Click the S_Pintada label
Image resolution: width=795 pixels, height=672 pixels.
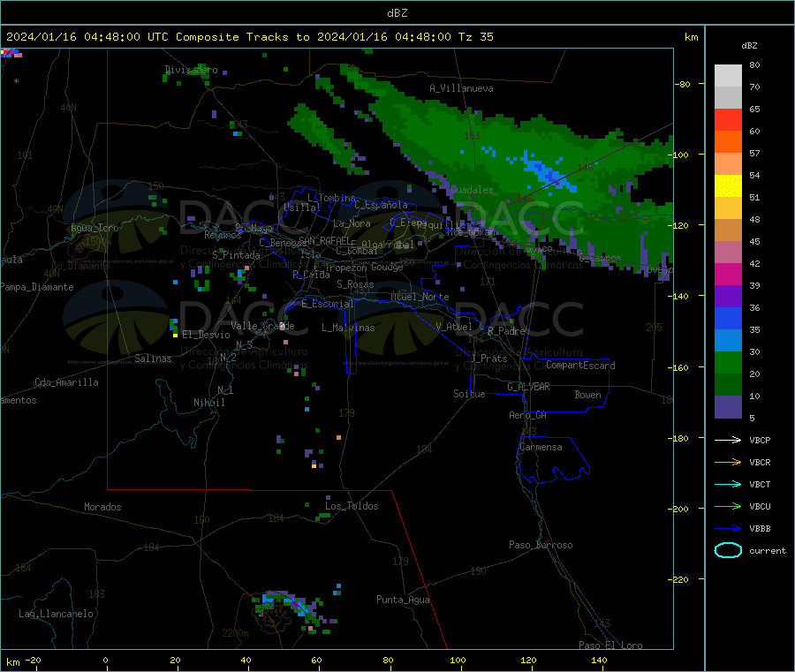click(236, 255)
